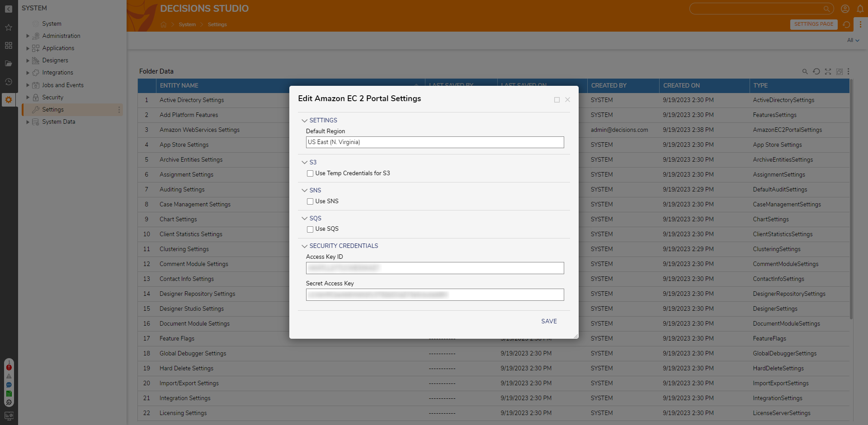Close the Edit Amazon EC 2 dialog
Image resolution: width=868 pixels, height=425 pixels.
coord(568,100)
